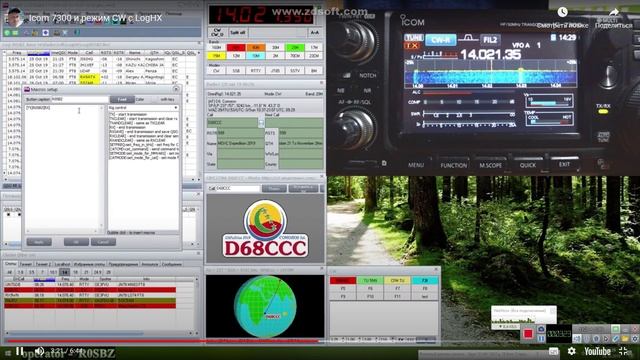The height and width of the screenshot is (360, 640).
Task: Click the Color button in Macros setup
Action: coord(140,99)
